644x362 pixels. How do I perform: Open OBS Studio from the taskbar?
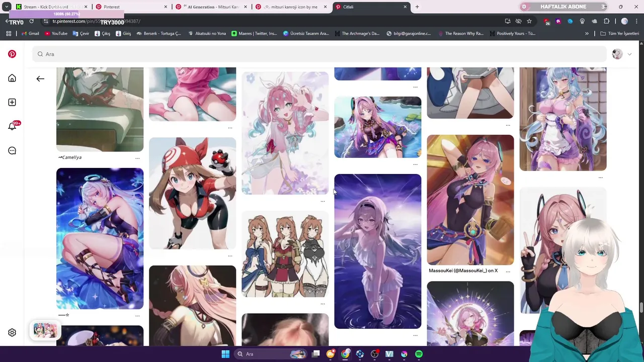(374, 354)
